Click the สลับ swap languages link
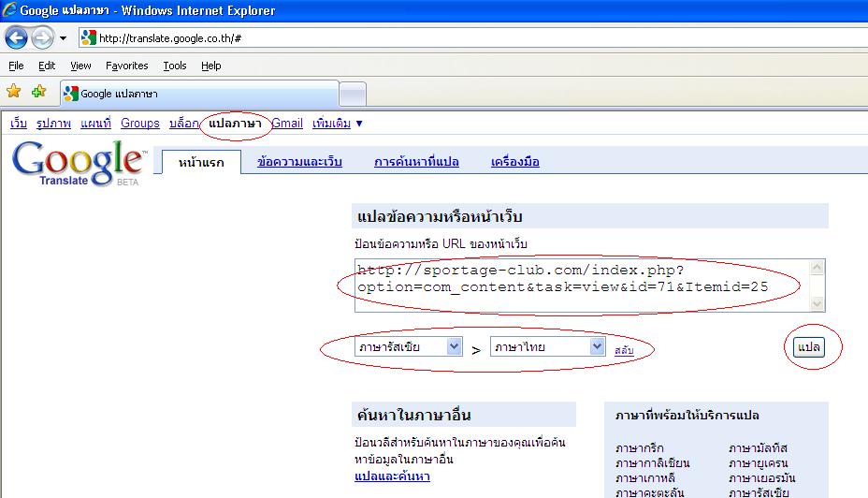This screenshot has height=498, width=868. click(624, 349)
